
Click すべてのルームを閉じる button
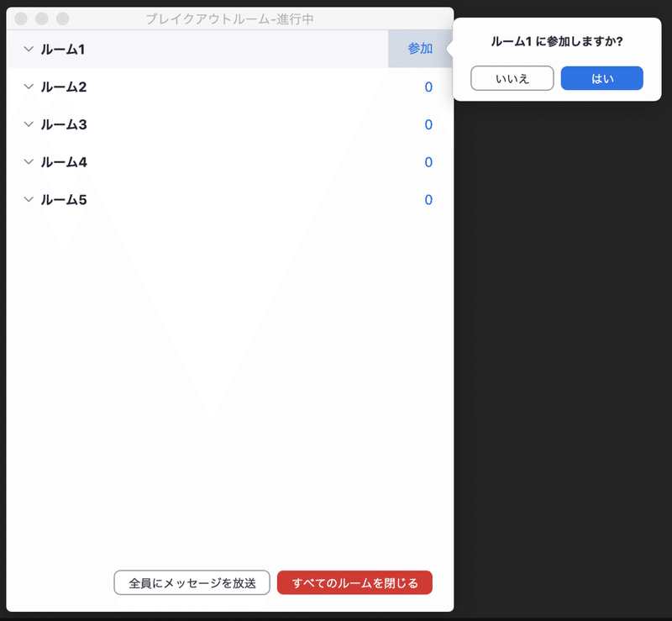354,582
